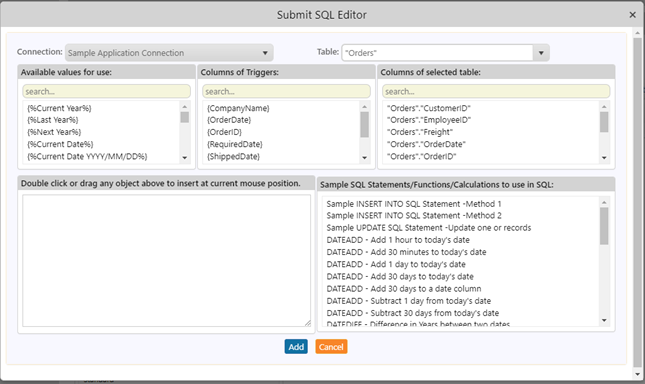Click Columns of Triggers scroll up arrow
The width and height of the screenshot is (645, 384).
tap(364, 107)
